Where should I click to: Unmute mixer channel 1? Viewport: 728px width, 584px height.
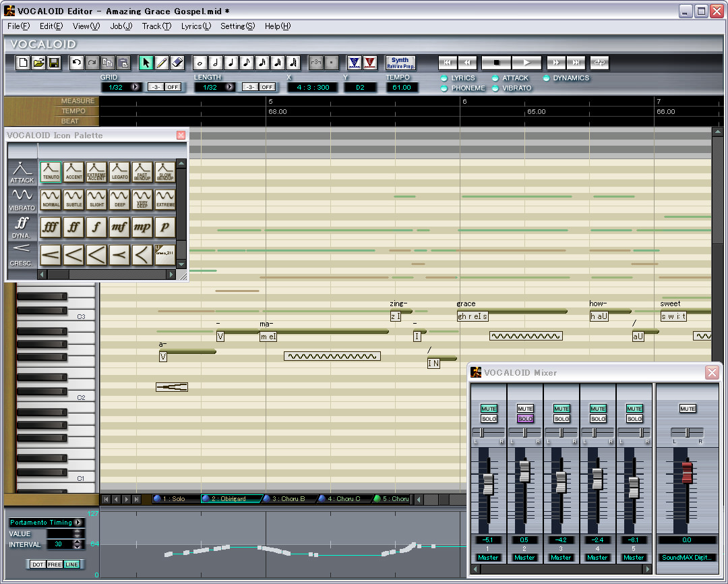coord(489,409)
